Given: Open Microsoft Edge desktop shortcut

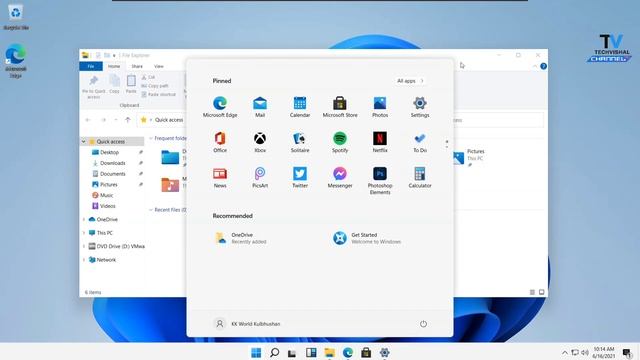Looking at the screenshot, I should click(16, 62).
